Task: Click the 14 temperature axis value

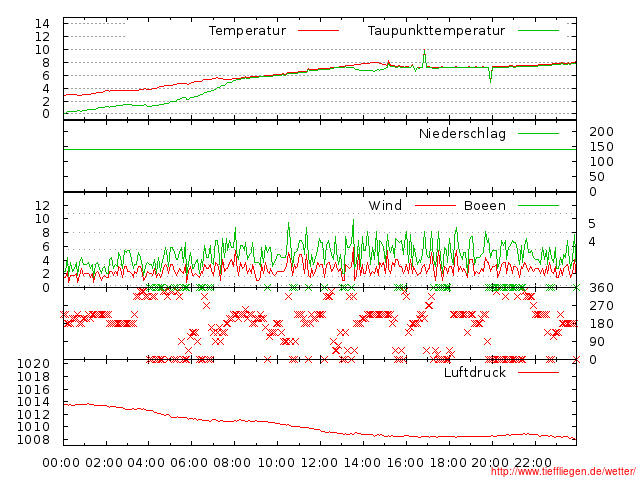Action: 42,24
